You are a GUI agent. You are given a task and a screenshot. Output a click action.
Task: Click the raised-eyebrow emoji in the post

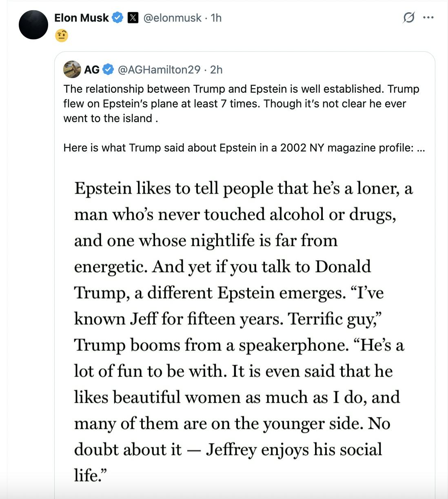click(x=61, y=36)
